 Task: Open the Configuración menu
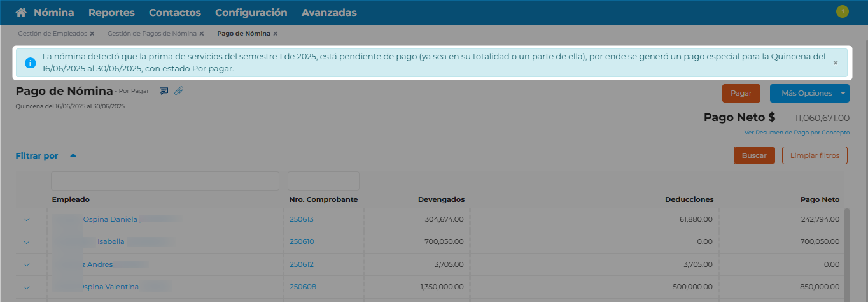(251, 13)
